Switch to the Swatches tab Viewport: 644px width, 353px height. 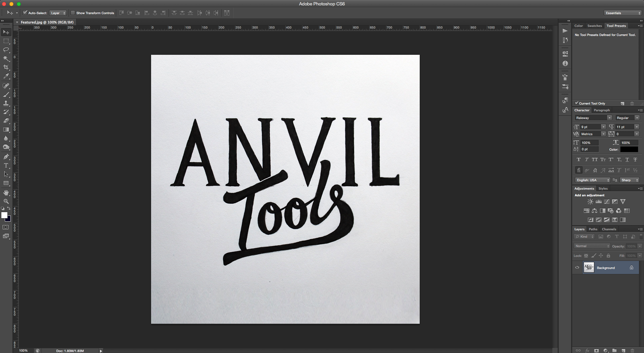coord(594,26)
